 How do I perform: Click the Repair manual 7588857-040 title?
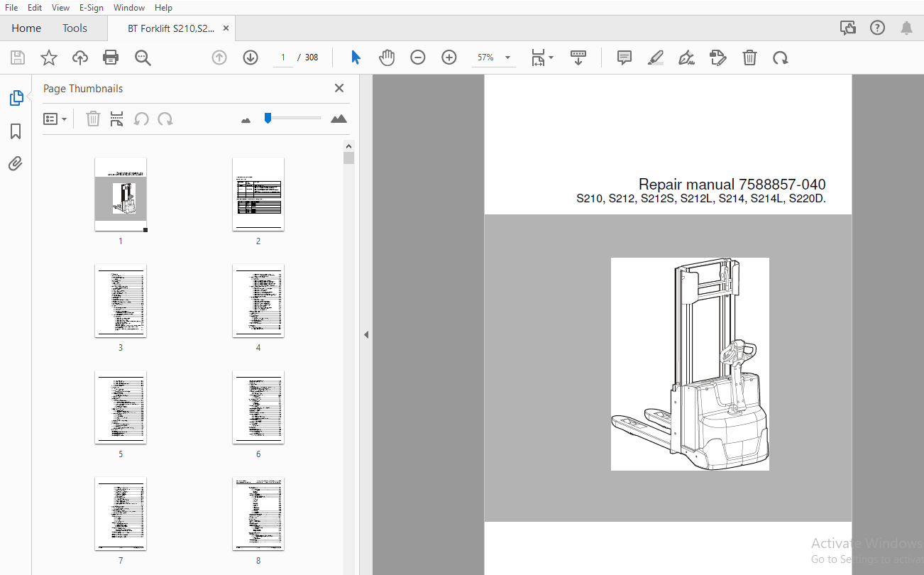tap(732, 185)
